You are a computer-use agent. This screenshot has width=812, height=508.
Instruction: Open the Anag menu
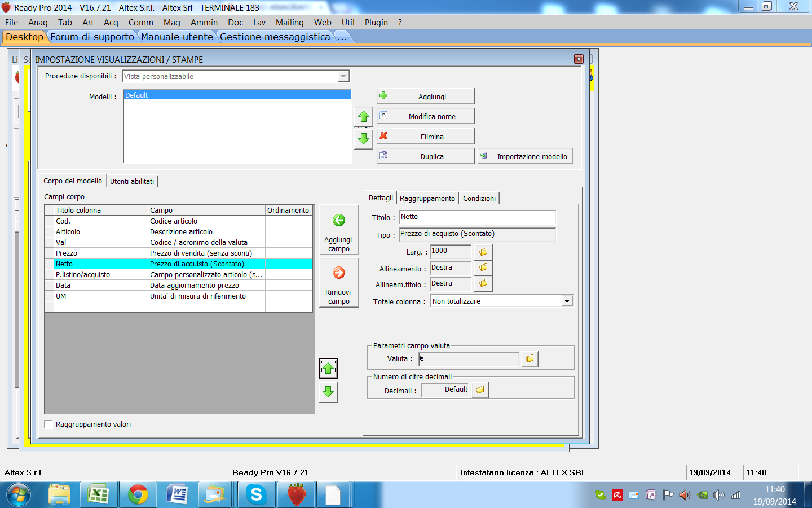point(38,23)
